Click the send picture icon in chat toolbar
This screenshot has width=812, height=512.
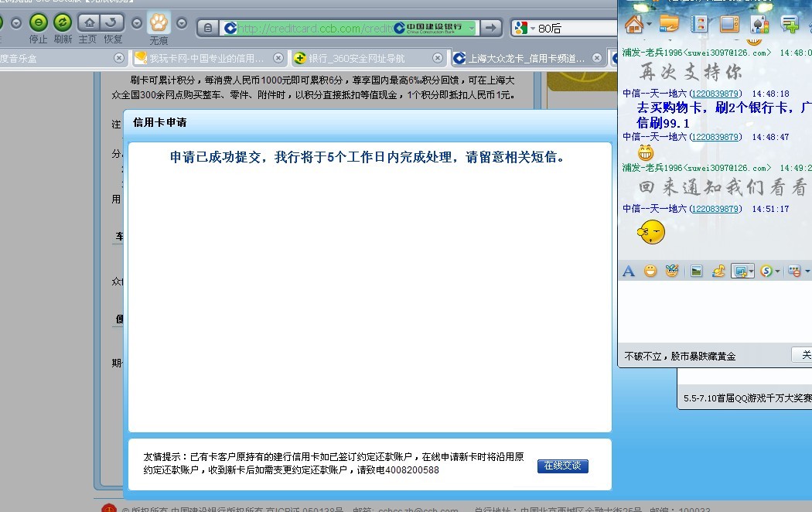pos(696,271)
